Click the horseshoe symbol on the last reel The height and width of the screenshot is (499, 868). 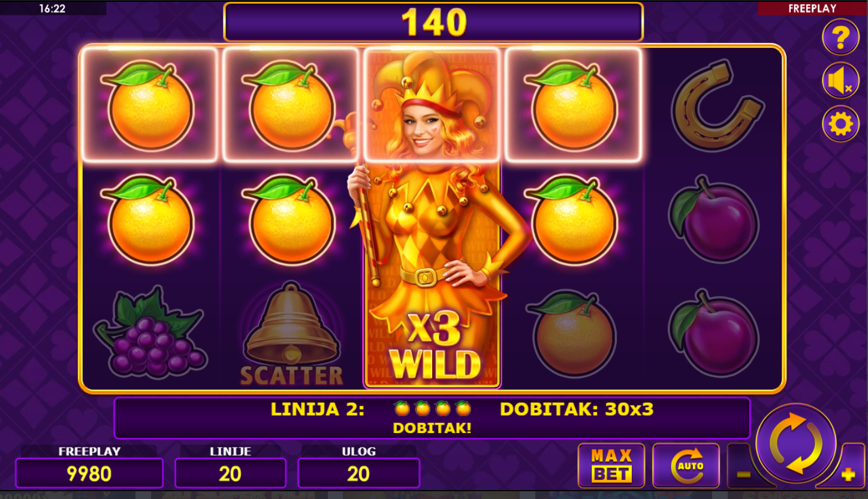point(715,105)
